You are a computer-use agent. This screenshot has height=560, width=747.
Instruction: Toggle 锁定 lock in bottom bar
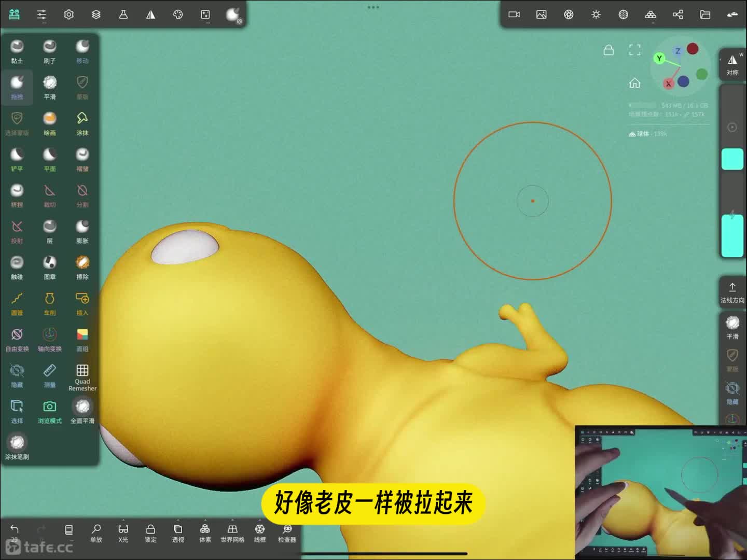pyautogui.click(x=150, y=533)
